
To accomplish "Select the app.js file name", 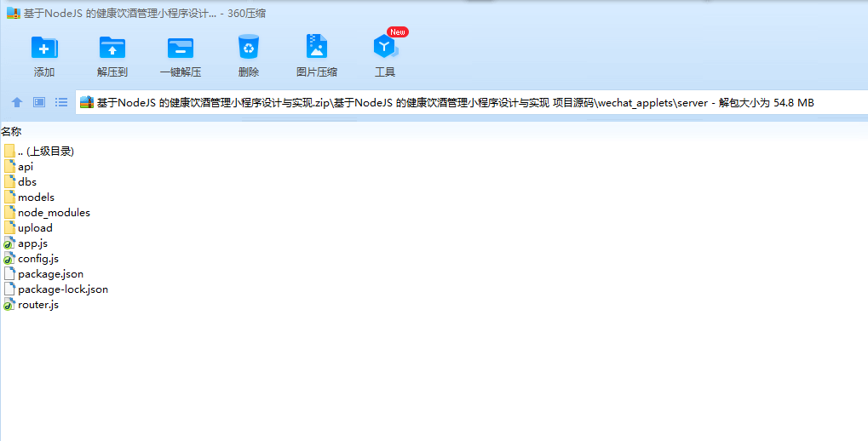I will [32, 243].
